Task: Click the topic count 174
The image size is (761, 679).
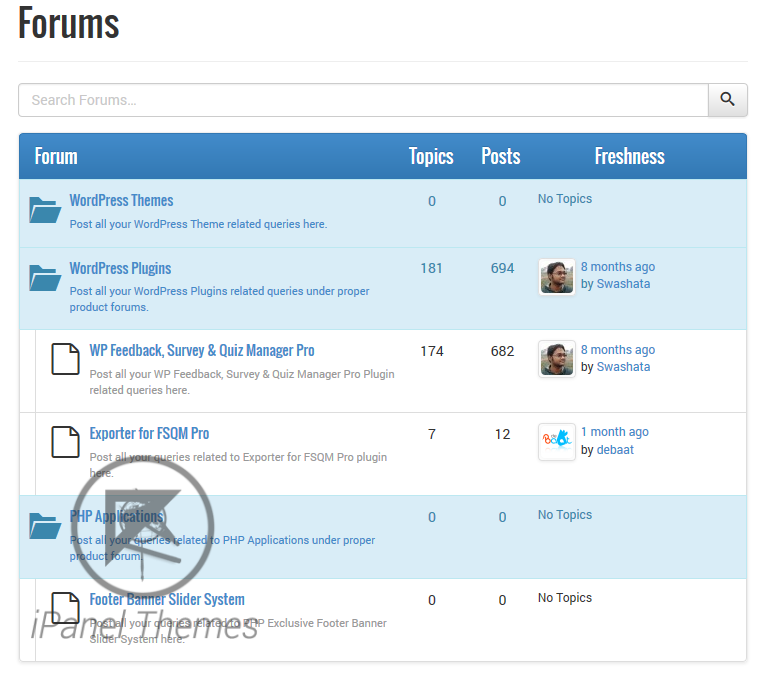Action: [432, 351]
